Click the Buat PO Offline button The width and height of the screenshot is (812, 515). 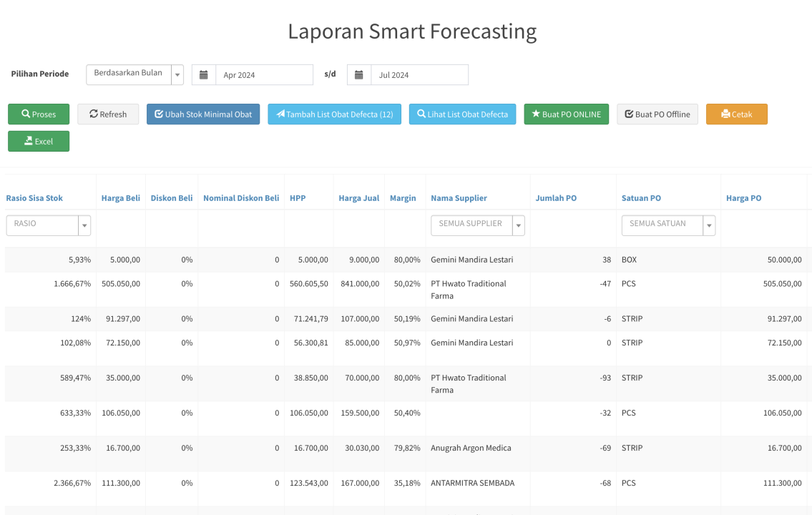(657, 114)
